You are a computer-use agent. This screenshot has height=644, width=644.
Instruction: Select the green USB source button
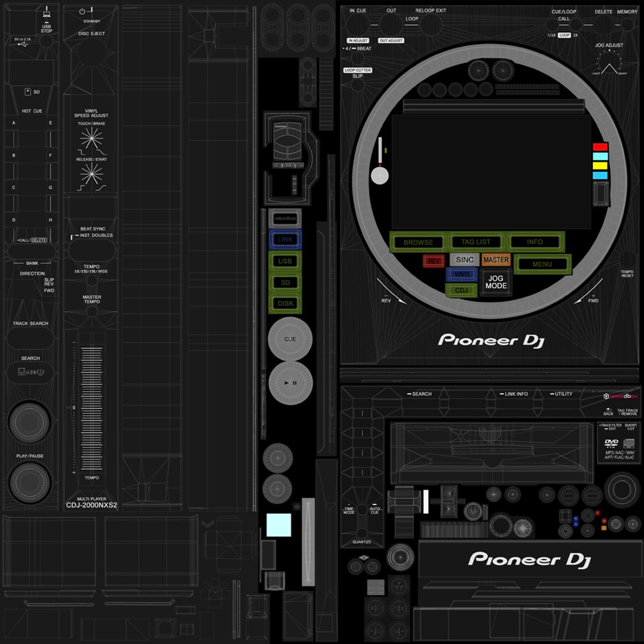285,261
